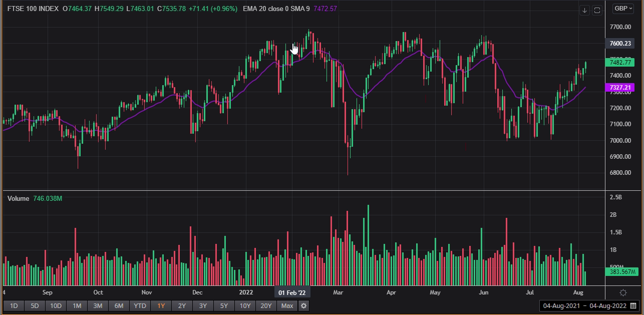The height and width of the screenshot is (315, 644).
Task: Choose the 10Y range
Action: (x=245, y=305)
